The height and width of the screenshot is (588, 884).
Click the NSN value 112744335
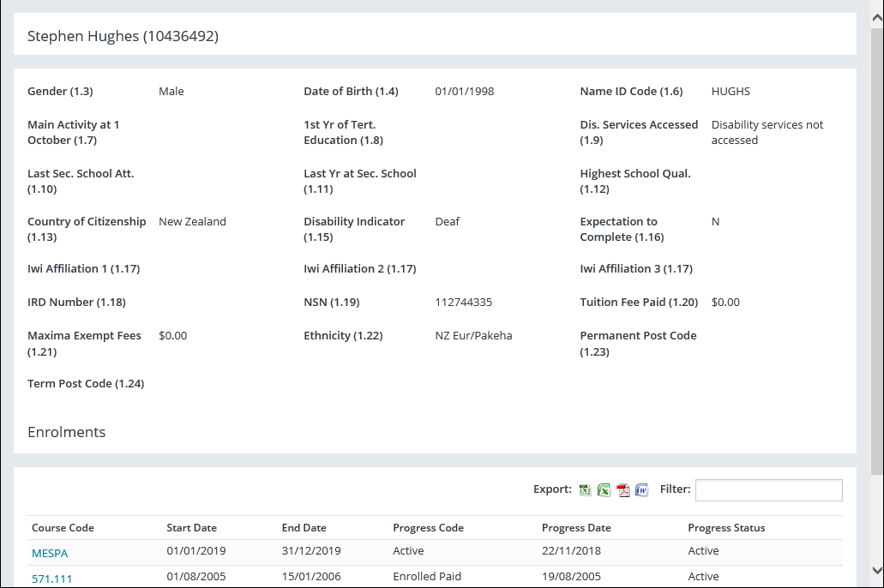[x=463, y=303]
